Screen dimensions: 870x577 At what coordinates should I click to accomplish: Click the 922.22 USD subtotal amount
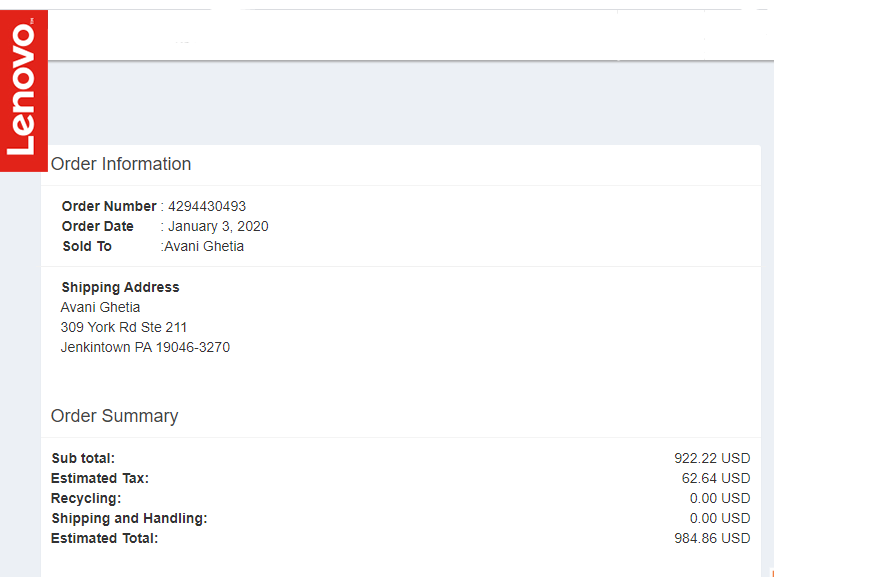(711, 458)
